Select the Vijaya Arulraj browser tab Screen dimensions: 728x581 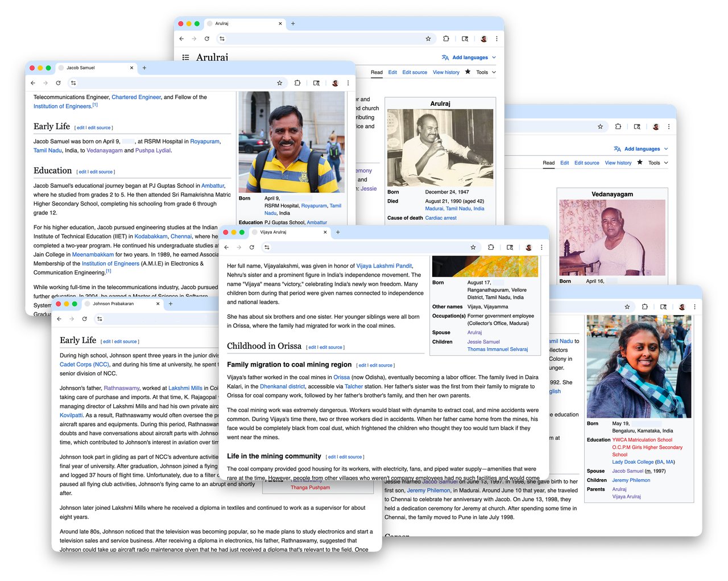[x=273, y=232]
